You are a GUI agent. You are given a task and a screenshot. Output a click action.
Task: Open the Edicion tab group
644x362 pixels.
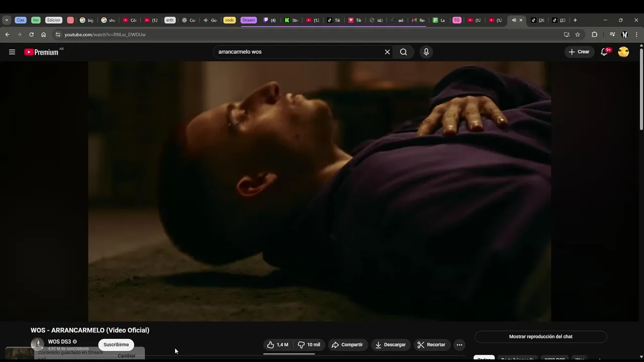[x=54, y=20]
